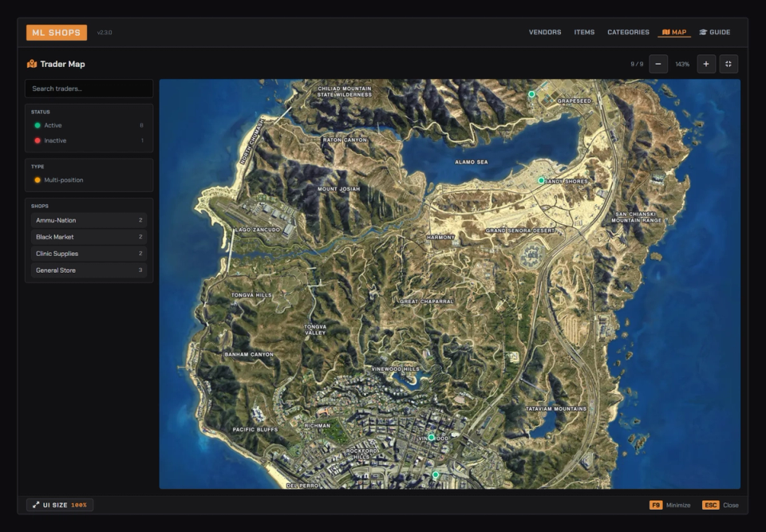Click the ESC Close key hint
This screenshot has width=766, height=532.
pos(721,505)
